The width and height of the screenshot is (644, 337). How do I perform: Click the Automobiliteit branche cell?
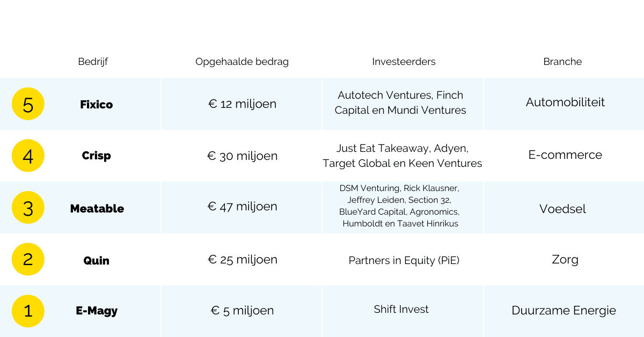565,102
